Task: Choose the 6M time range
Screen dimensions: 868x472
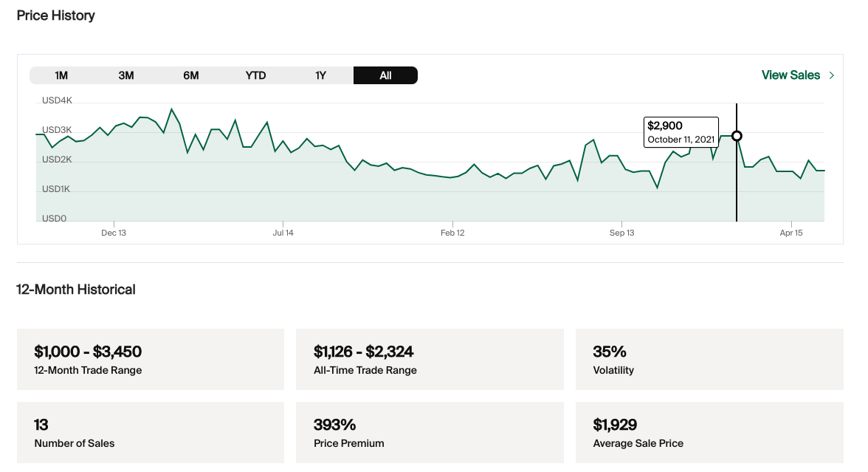Action: click(191, 75)
